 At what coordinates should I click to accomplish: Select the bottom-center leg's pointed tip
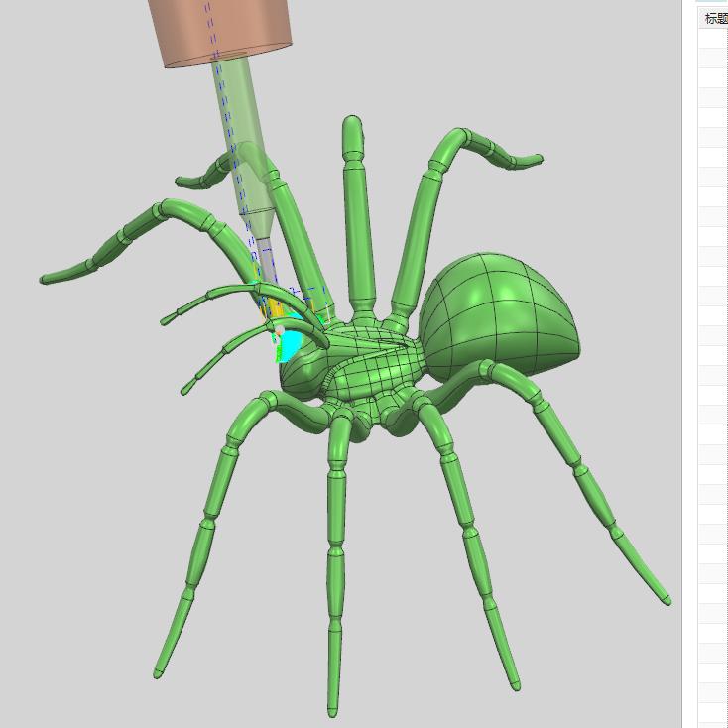pos(333,711)
